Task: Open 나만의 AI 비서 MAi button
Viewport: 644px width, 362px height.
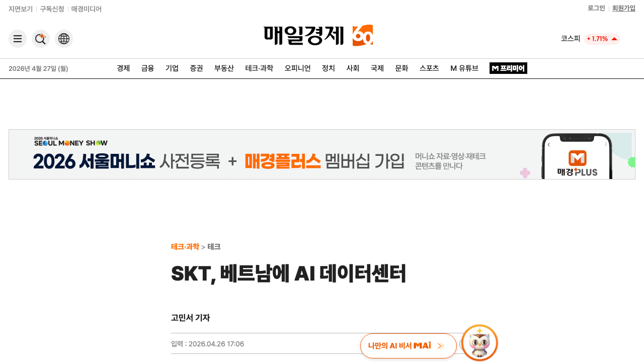Action: pyautogui.click(x=408, y=346)
